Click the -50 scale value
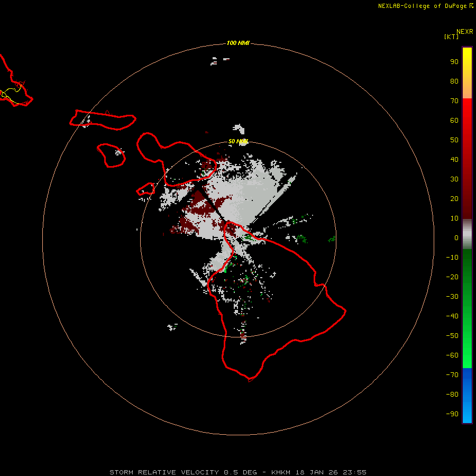Screen dimensions: 476x476 pos(452,335)
